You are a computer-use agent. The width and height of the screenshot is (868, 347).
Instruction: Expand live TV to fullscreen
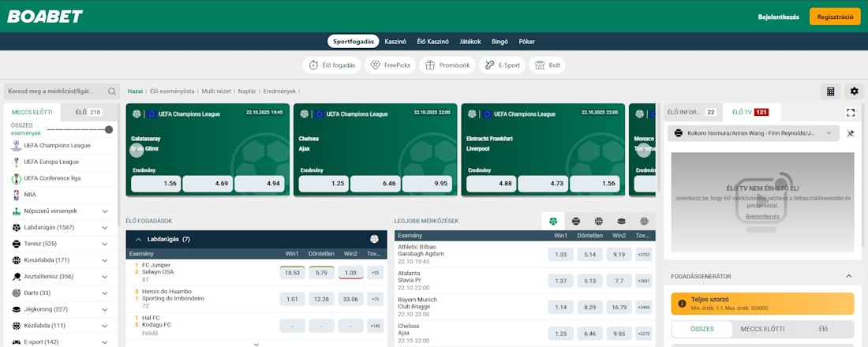coord(851,113)
